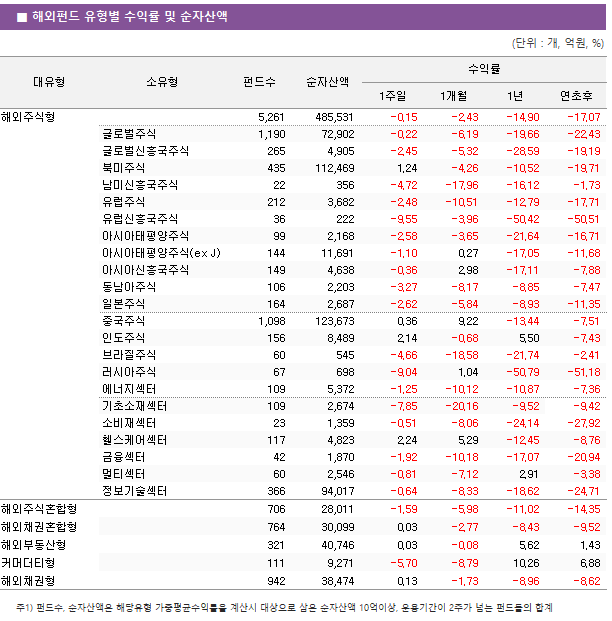Select the '일본주식' row label
The height and width of the screenshot is (621, 612).
(x=124, y=304)
